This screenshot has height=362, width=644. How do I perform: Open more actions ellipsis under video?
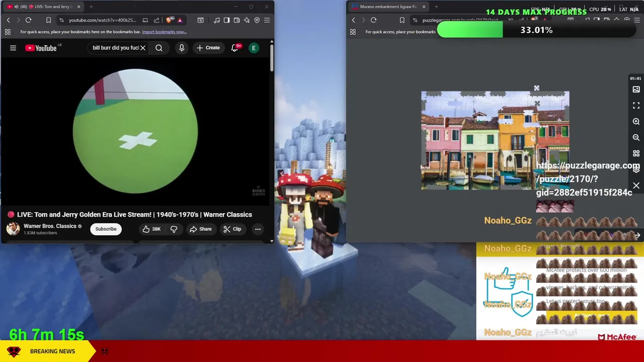click(x=258, y=229)
